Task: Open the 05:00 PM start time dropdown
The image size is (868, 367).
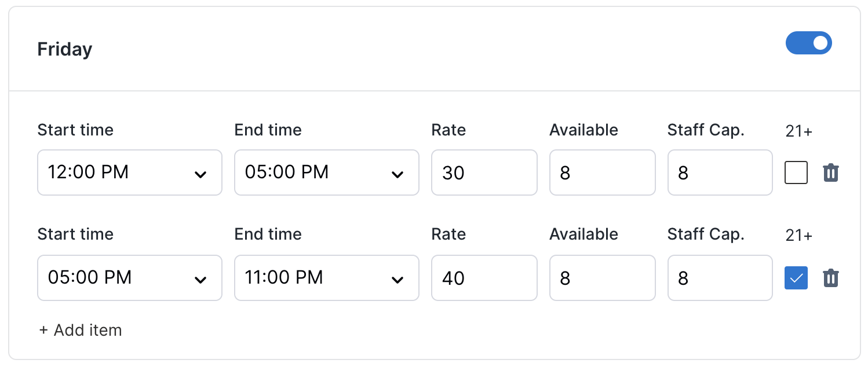Action: [x=129, y=278]
